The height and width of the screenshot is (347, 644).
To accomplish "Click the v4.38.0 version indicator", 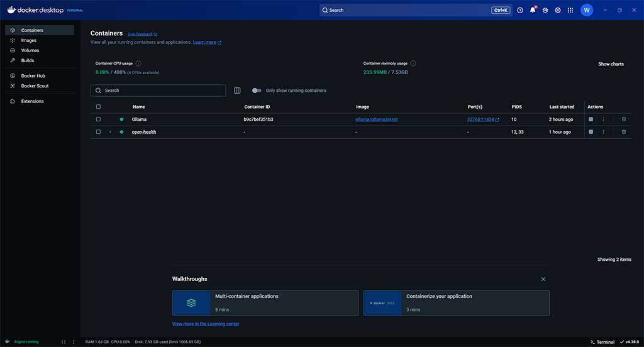I will (x=630, y=342).
